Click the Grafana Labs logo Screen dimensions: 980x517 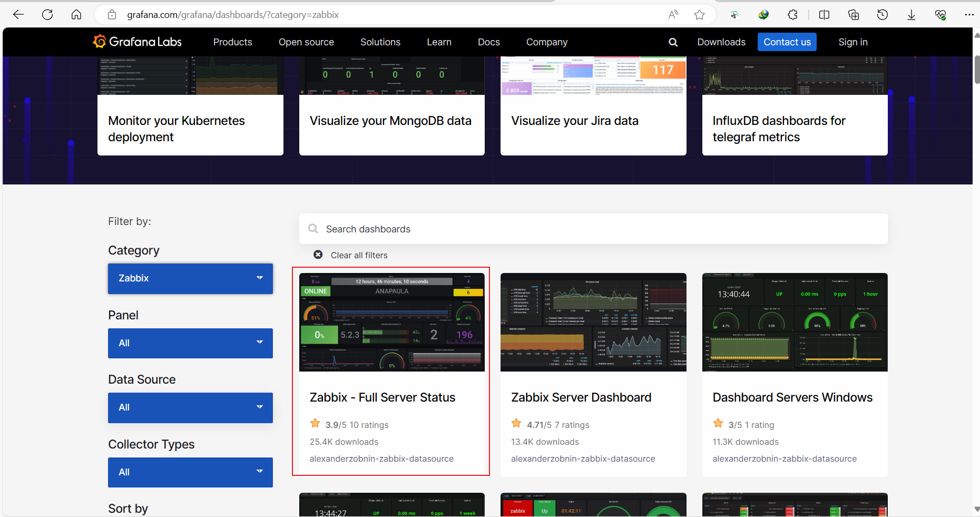(x=138, y=42)
